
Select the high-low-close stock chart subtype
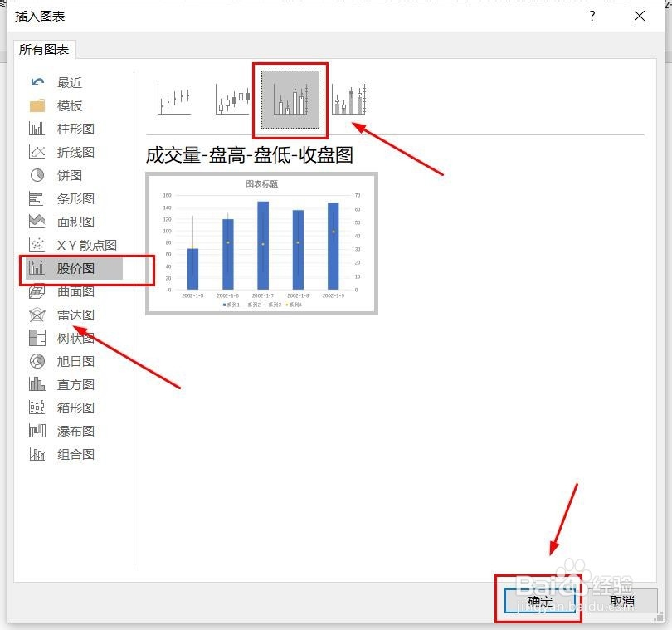click(173, 100)
